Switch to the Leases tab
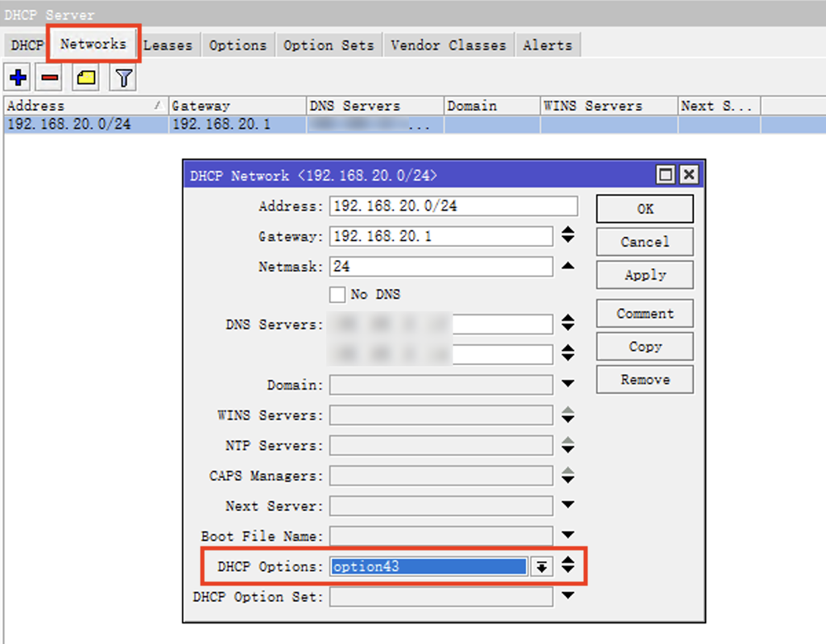 coord(168,45)
